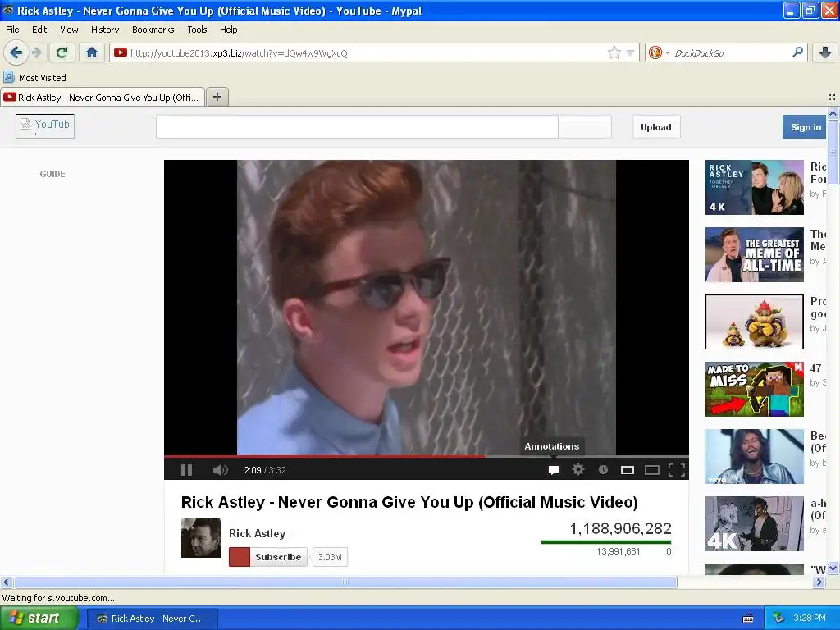Click the Sign in button

coord(806,127)
